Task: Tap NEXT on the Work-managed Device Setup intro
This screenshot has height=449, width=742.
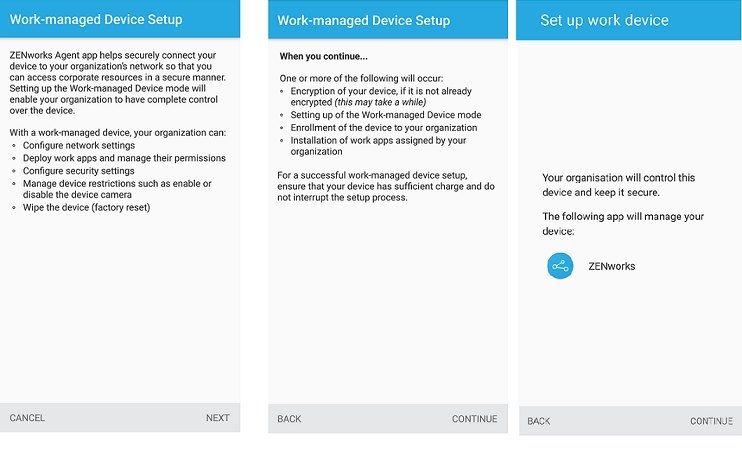Action: tap(217, 418)
